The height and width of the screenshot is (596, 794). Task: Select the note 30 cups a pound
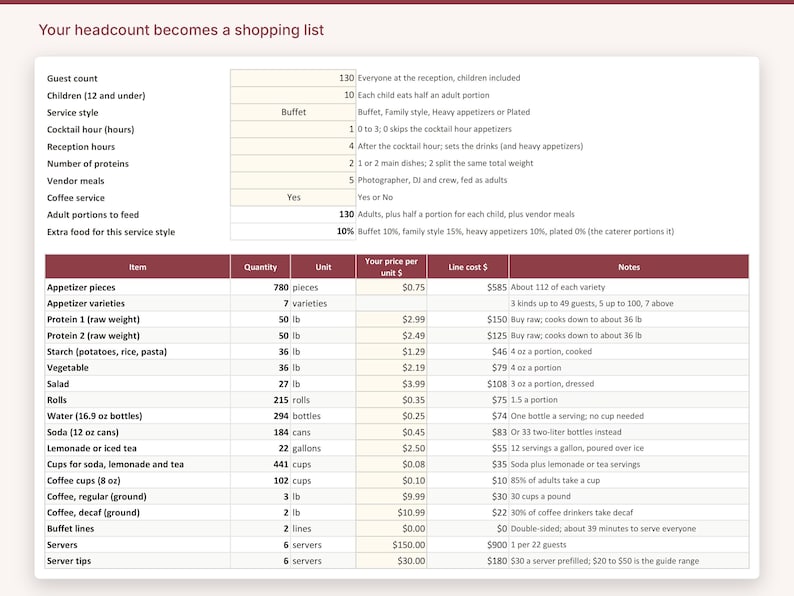click(x=540, y=496)
